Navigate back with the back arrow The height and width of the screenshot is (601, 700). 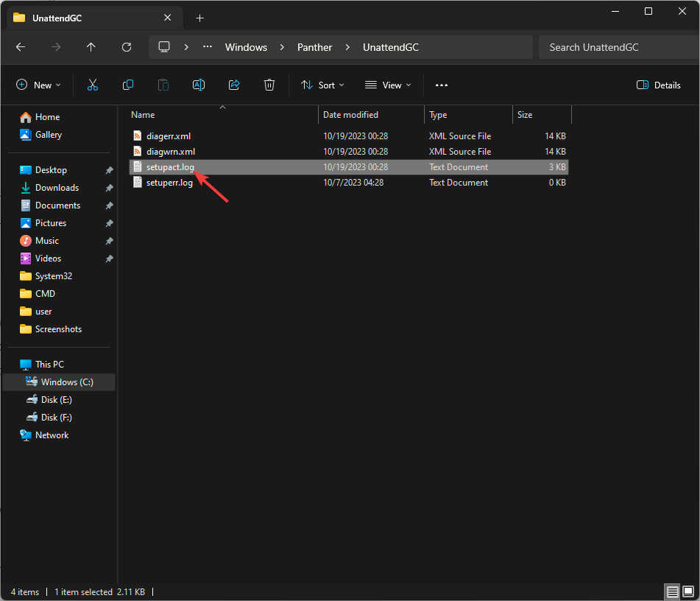coord(21,47)
